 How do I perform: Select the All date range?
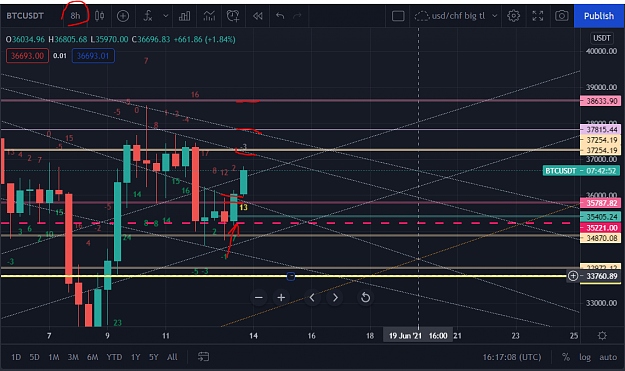click(x=172, y=357)
